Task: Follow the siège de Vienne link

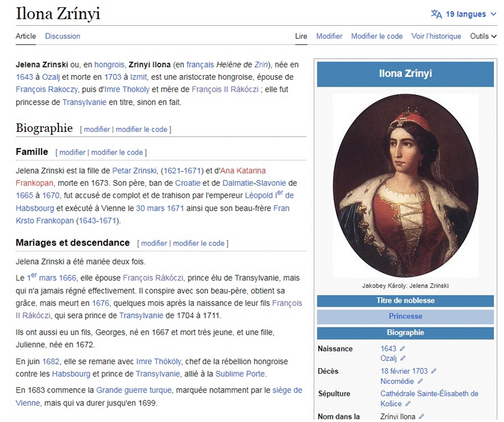Action: coord(287,390)
